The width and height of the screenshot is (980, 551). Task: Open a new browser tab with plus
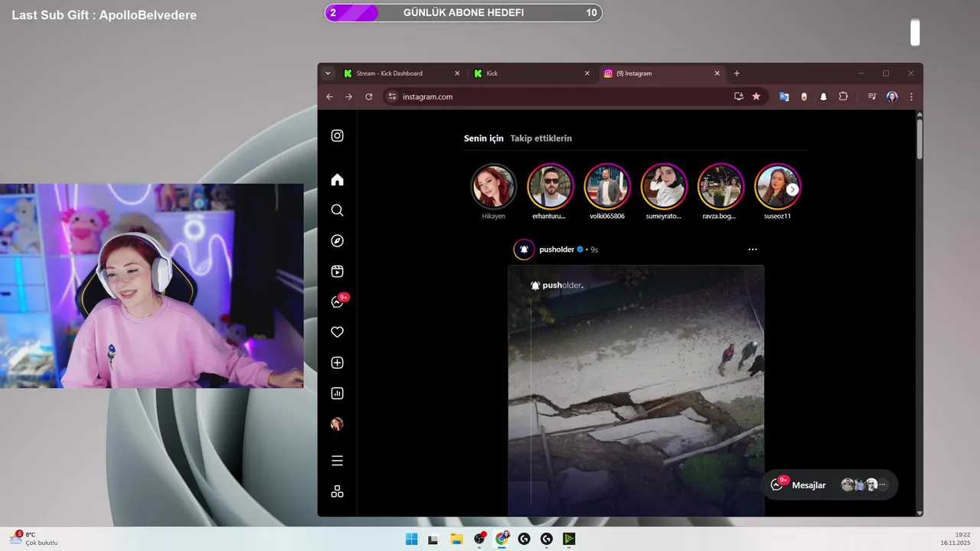coord(737,73)
